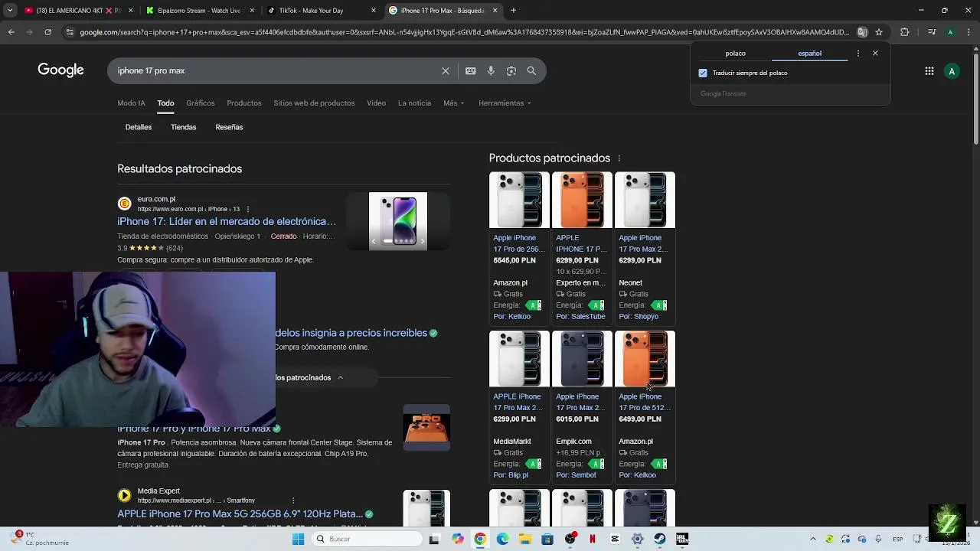The width and height of the screenshot is (980, 551).
Task: Submit search using the magnifier icon
Action: [x=531, y=70]
